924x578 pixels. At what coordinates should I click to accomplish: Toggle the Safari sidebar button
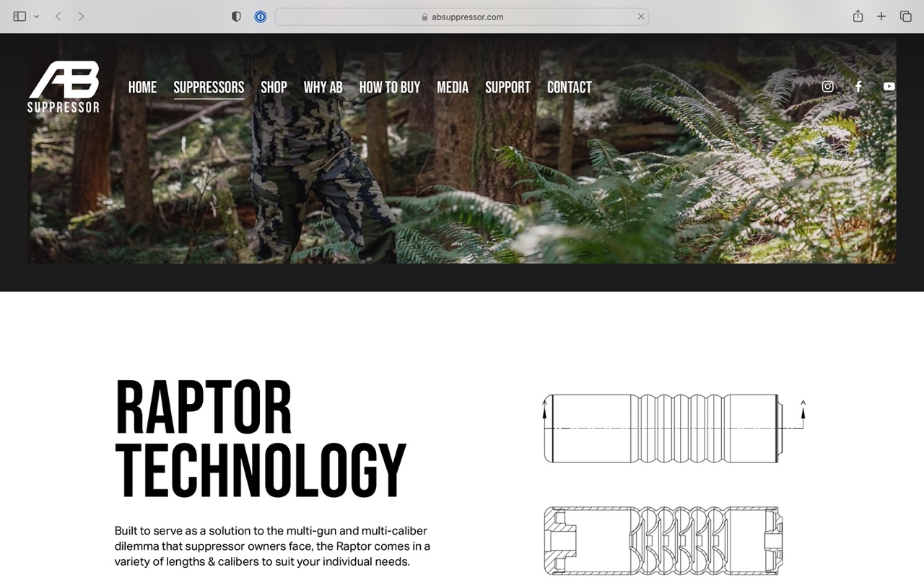[x=19, y=16]
